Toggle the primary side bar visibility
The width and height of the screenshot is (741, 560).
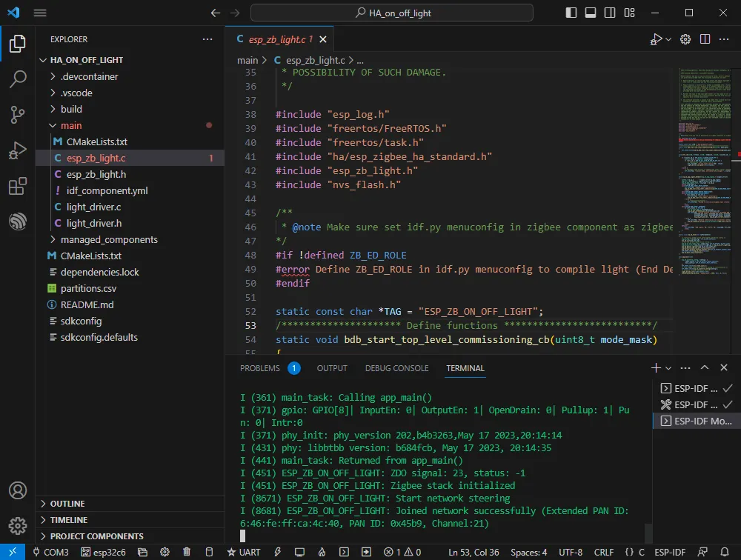click(571, 13)
